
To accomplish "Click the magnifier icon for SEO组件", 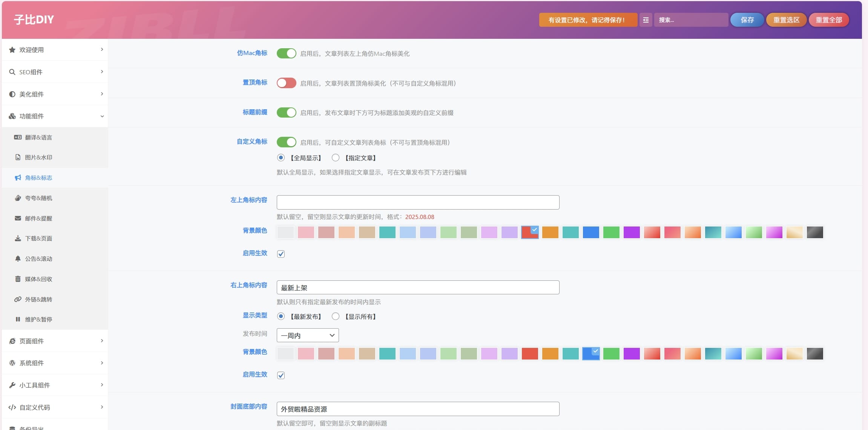I will point(12,72).
